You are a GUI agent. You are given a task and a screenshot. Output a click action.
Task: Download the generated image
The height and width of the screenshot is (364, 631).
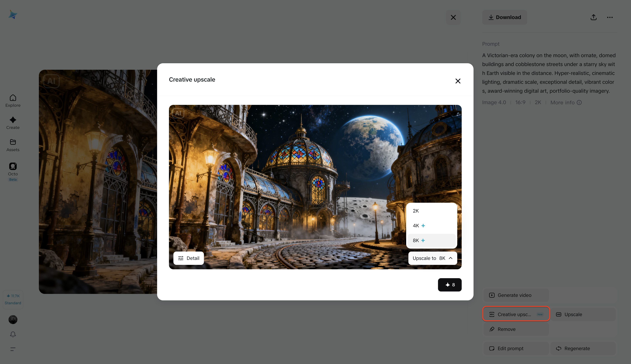[x=504, y=17]
